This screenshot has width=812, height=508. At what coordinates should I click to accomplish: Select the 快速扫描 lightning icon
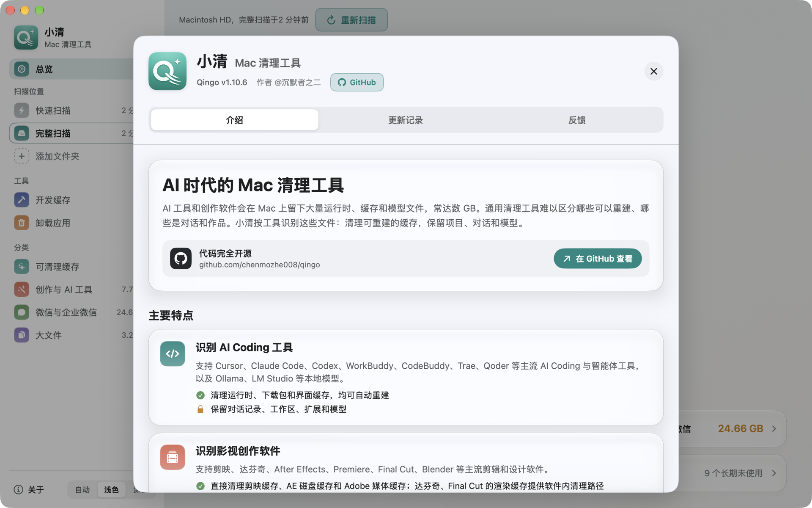pyautogui.click(x=22, y=110)
